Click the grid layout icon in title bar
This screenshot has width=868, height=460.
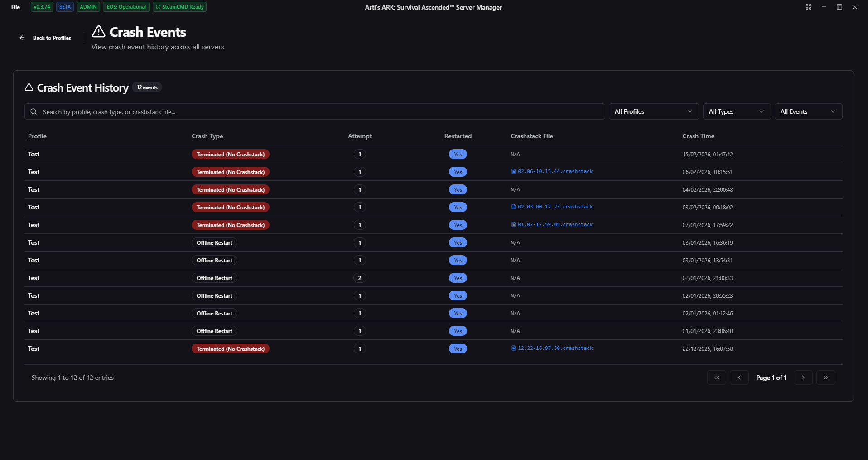[x=808, y=7]
